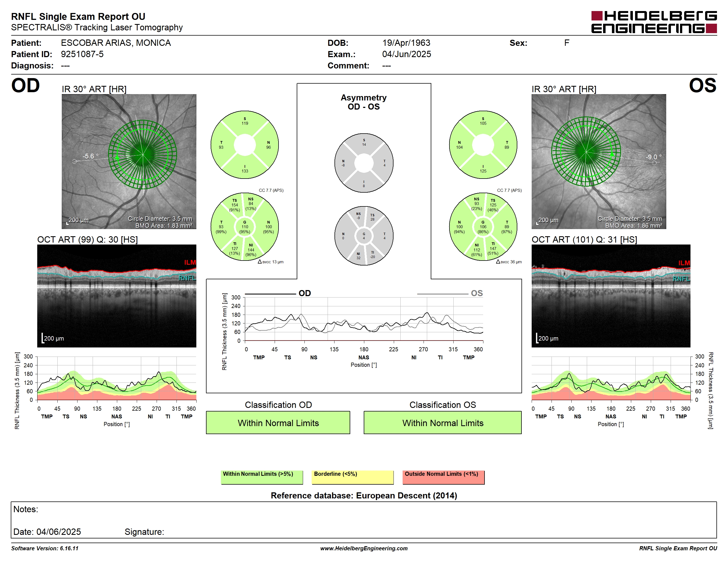Click the ΔBMOC 36 µm value

(x=509, y=262)
